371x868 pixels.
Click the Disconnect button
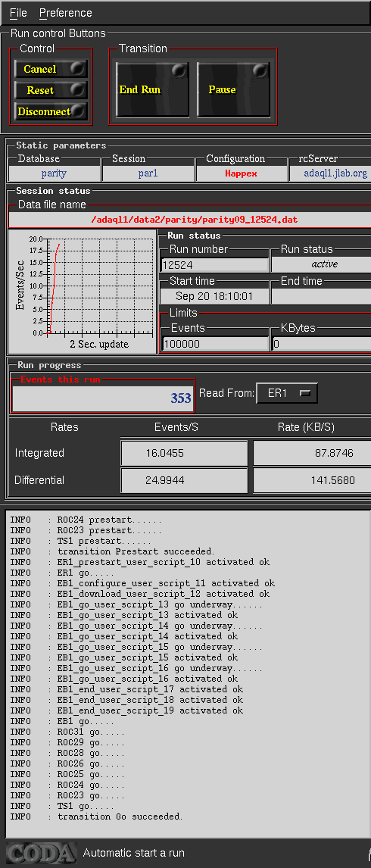51,111
